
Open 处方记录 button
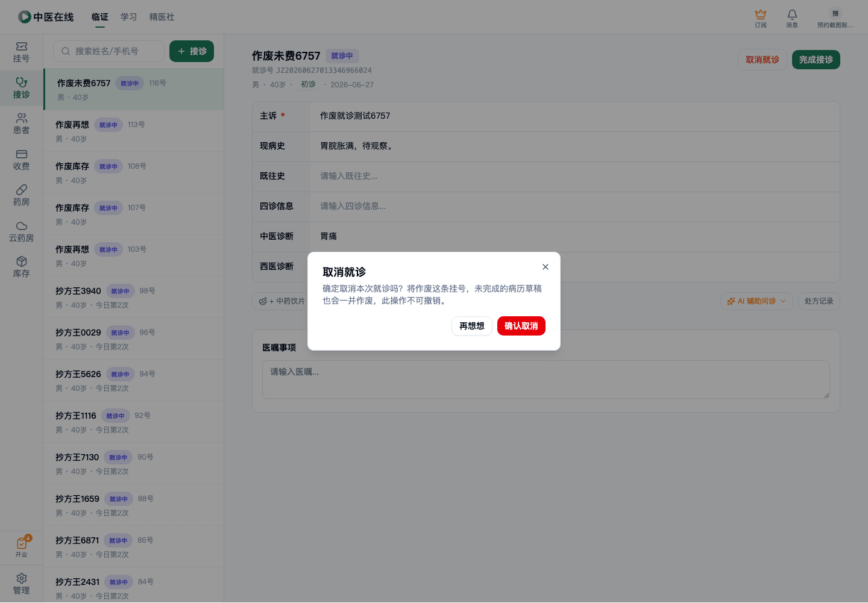tap(819, 301)
